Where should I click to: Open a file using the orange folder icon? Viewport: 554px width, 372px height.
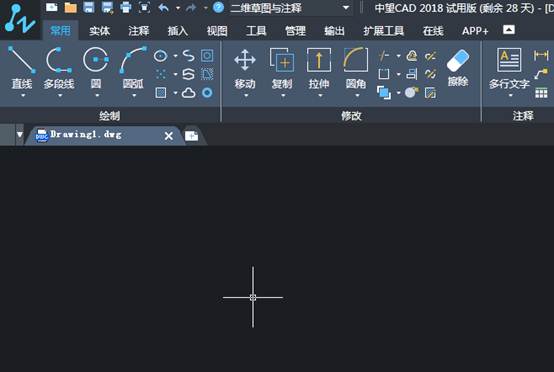pyautogui.click(x=70, y=7)
